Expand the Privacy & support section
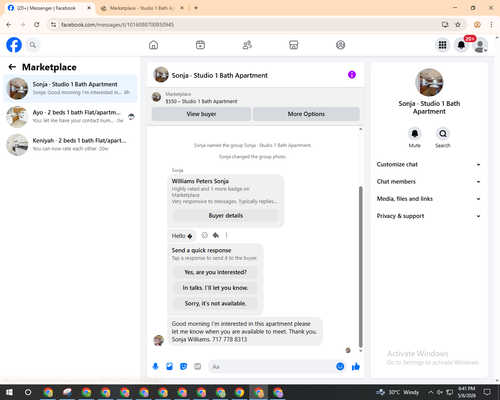 tap(429, 216)
